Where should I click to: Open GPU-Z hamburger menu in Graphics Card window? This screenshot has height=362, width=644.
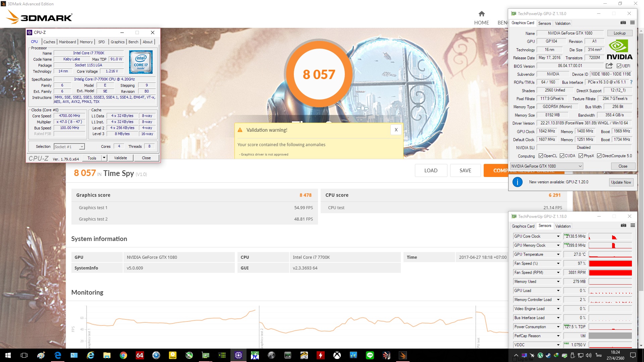(632, 23)
